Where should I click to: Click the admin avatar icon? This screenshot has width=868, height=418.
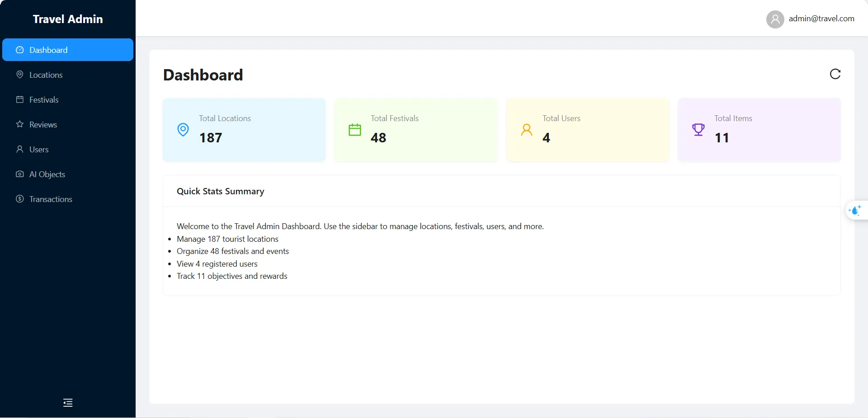point(775,19)
